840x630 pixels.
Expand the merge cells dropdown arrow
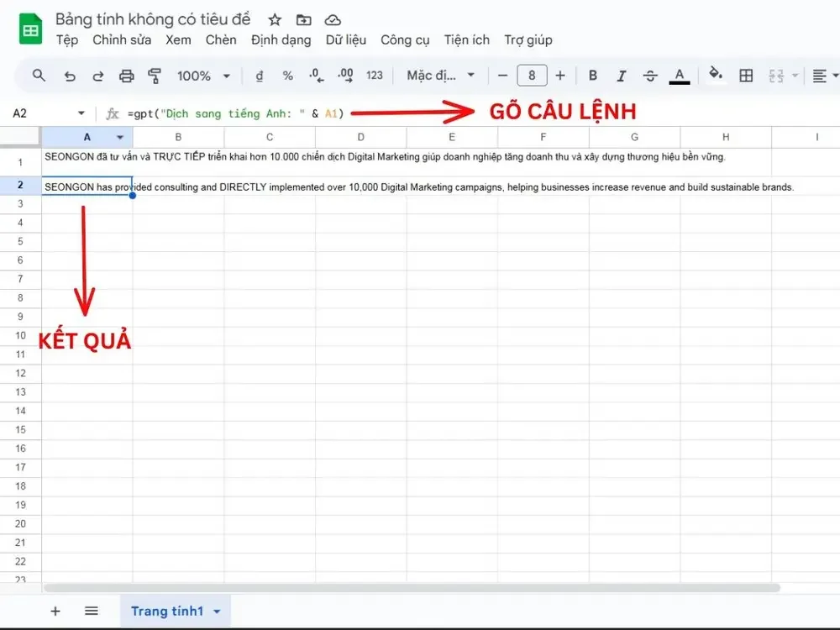point(795,76)
